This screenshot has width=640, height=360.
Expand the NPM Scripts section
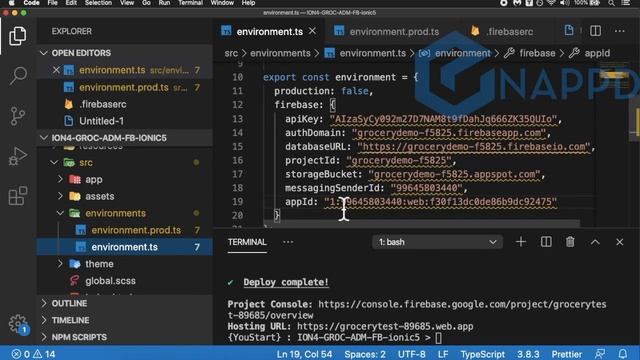[79, 337]
